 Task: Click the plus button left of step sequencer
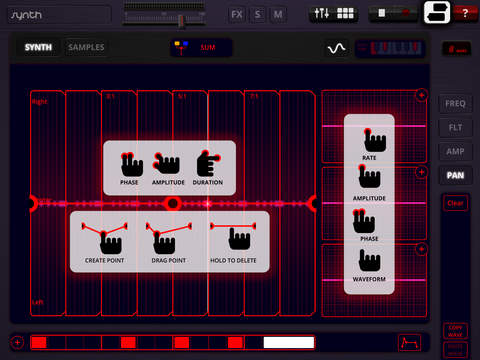[x=17, y=343]
